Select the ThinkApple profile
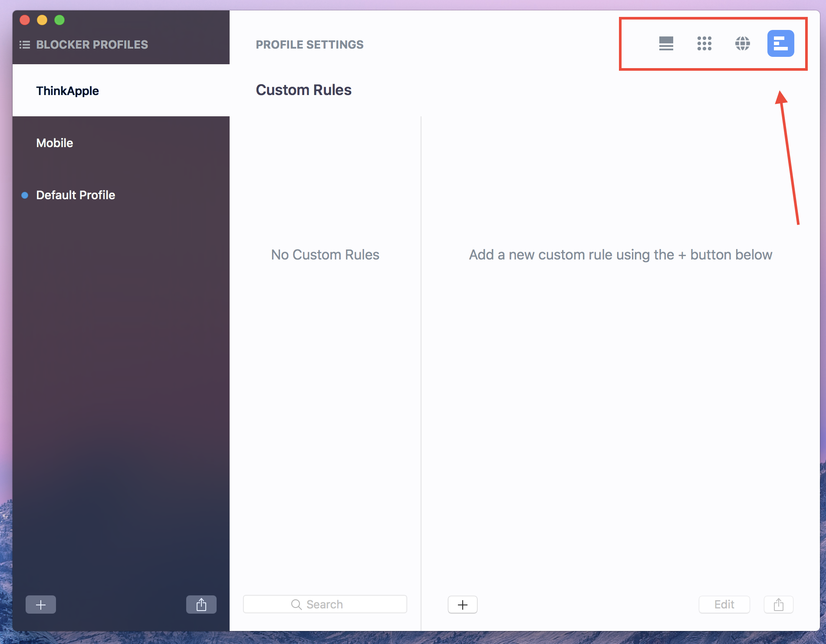 pos(121,90)
